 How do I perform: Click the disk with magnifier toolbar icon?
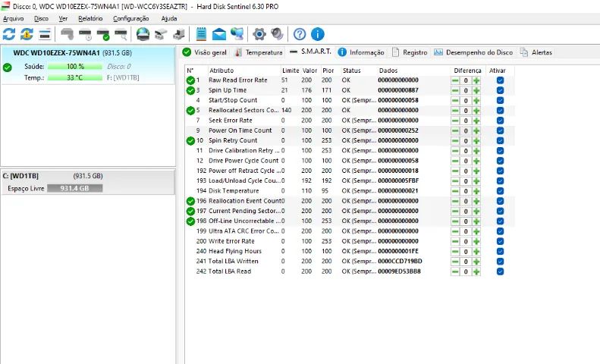coord(121,34)
